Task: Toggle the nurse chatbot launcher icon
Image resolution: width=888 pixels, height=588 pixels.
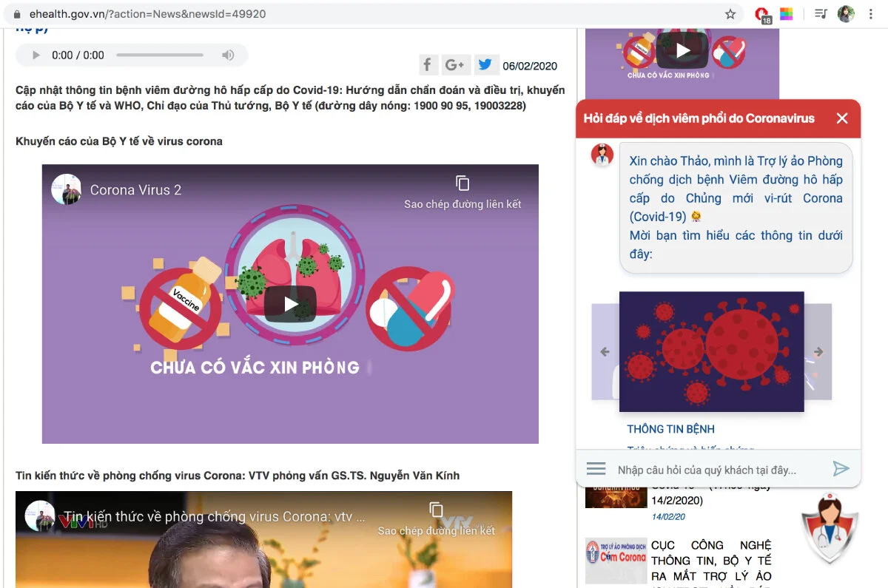Action: click(x=830, y=528)
